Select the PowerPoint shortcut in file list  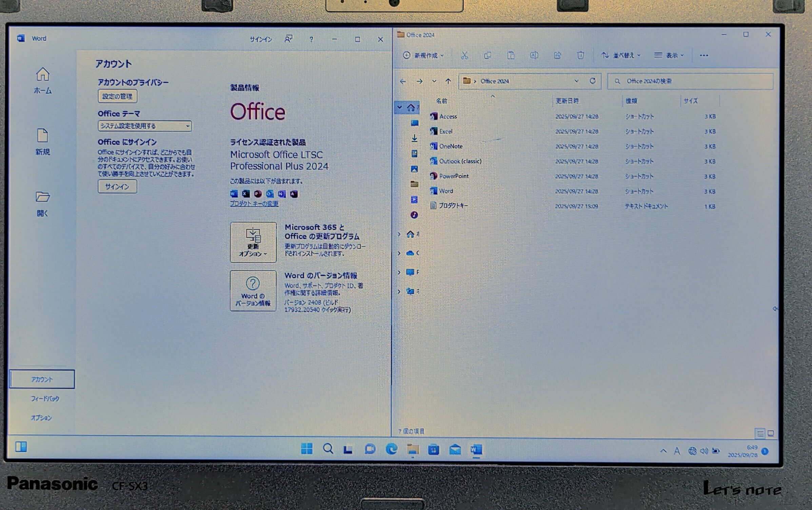coord(454,176)
